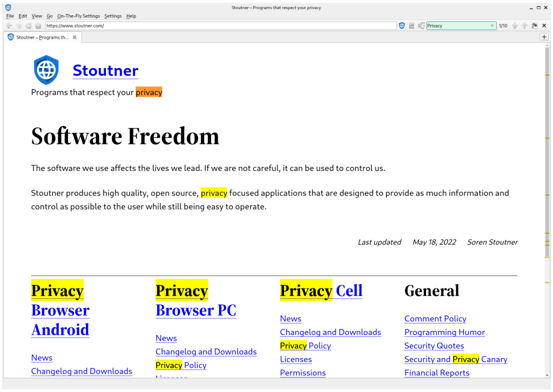
Task: Open the Security Quotes link
Action: click(434, 346)
